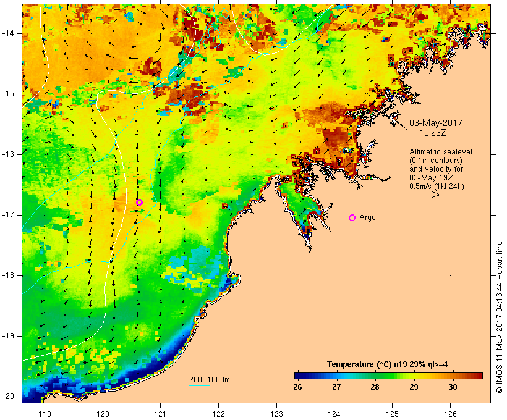Image resolution: width=507 pixels, height=420 pixels.
Task: Click the longitude axis label '121'
Action: tap(160, 414)
